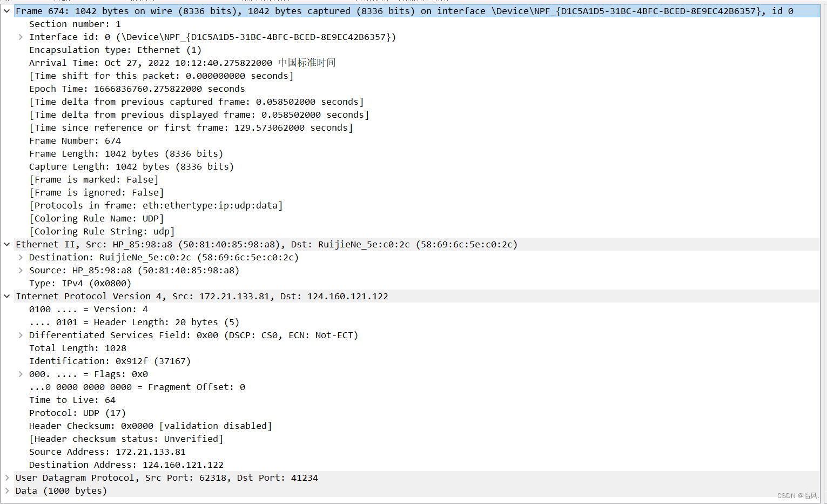Viewport: 827px width, 504px height.
Task: Select the Coloring Rule Name: UDP row
Action: click(x=97, y=218)
